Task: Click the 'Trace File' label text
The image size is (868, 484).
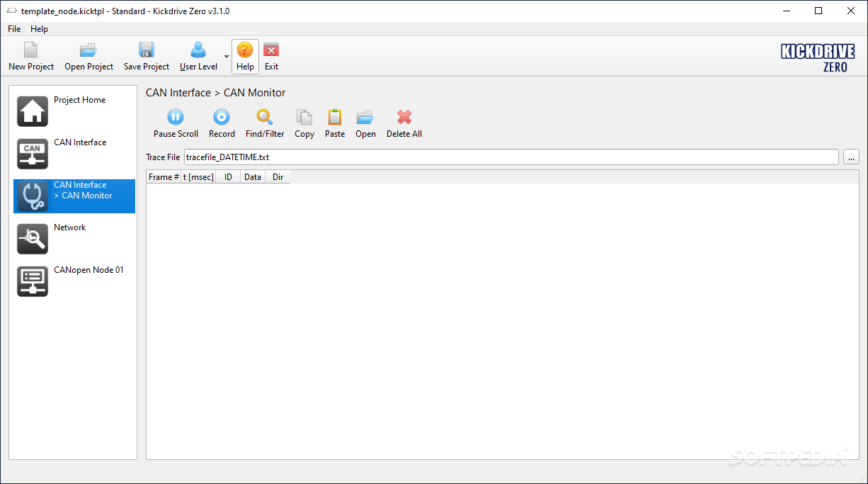Action: (x=163, y=157)
